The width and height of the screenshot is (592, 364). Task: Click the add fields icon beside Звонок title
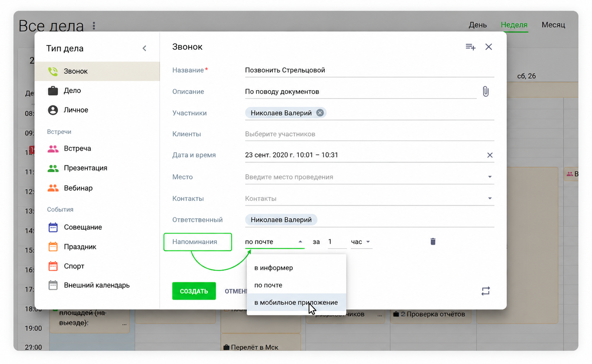click(470, 47)
